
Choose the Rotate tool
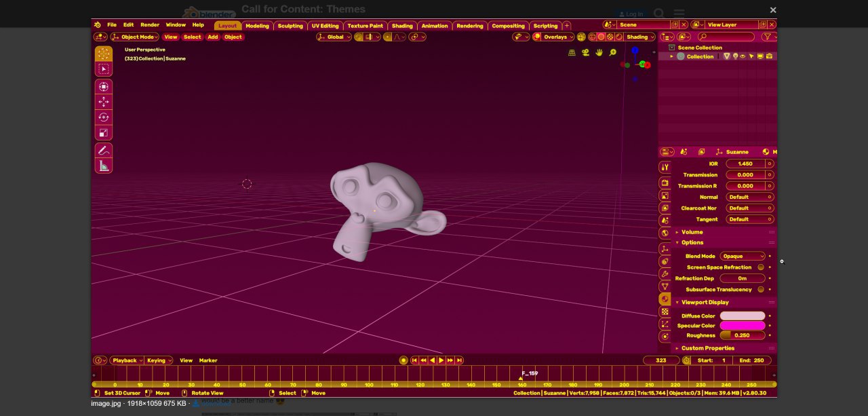pos(103,117)
